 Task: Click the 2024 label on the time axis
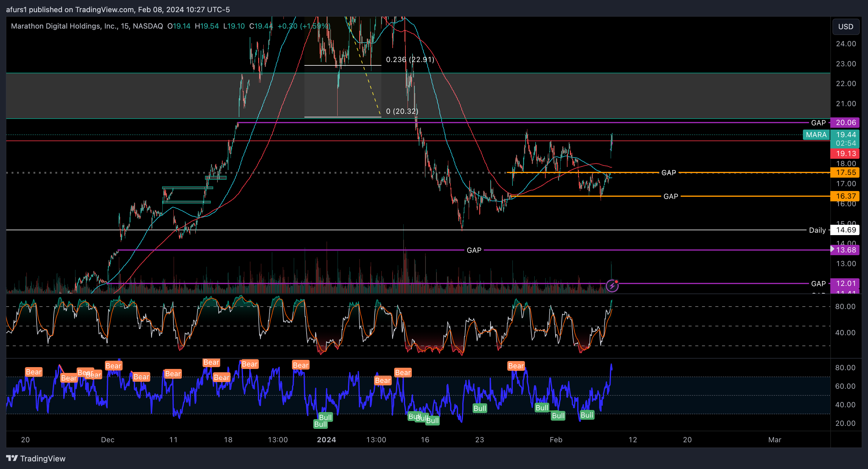(326, 440)
